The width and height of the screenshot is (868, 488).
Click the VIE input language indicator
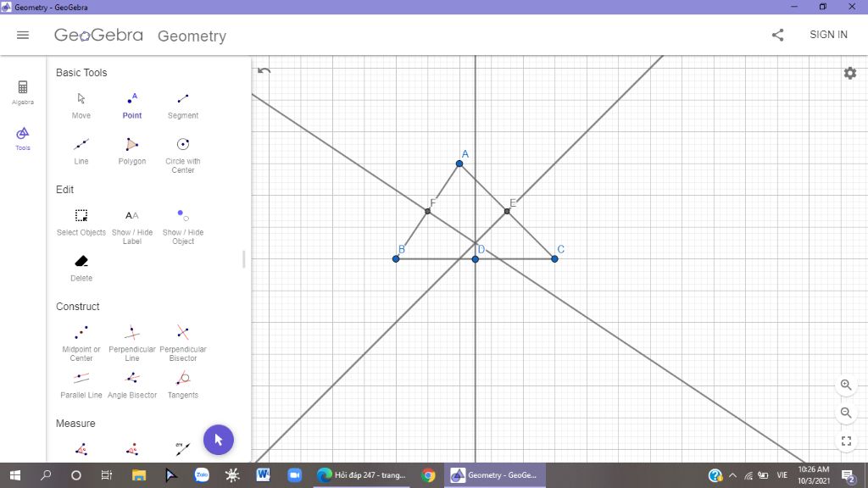click(782, 475)
